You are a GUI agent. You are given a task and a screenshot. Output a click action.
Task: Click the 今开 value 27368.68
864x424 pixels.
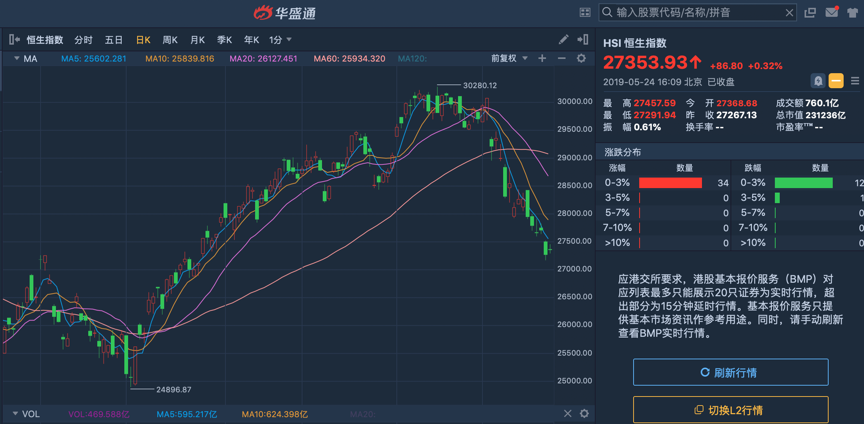[737, 103]
